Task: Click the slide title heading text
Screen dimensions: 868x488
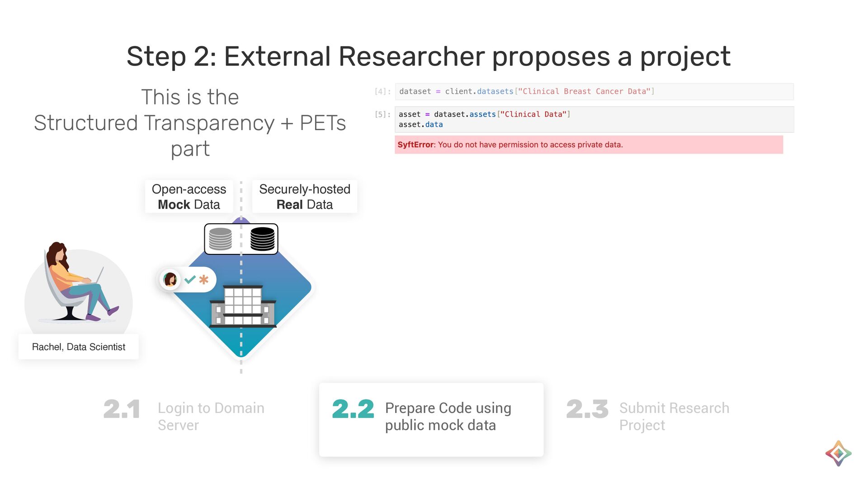Action: coord(428,56)
